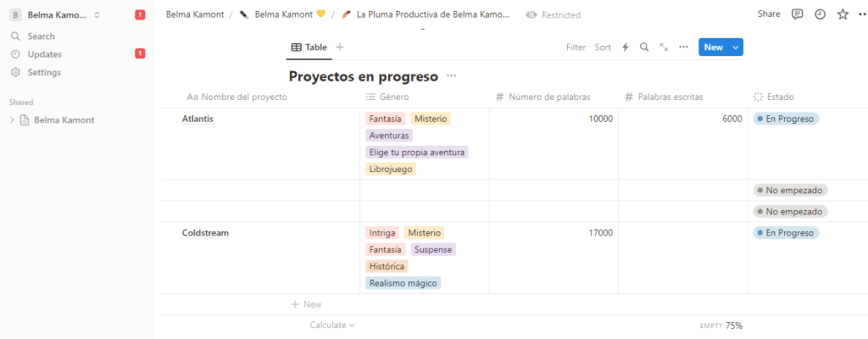Click the Search item in sidebar

(x=41, y=36)
